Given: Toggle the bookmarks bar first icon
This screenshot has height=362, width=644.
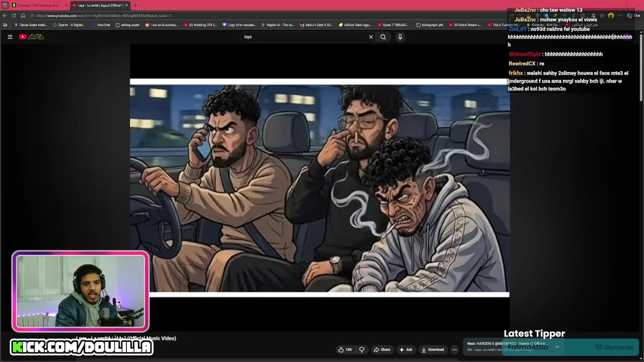Looking at the screenshot, I should click(5, 25).
